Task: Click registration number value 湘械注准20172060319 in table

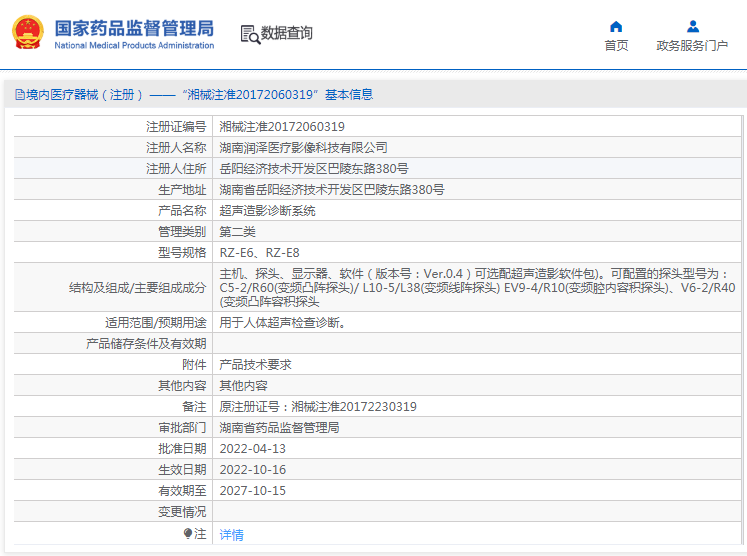Action: tap(282, 127)
